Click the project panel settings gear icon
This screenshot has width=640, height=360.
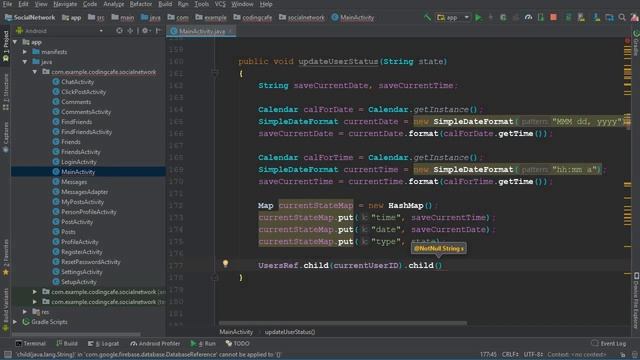(x=145, y=31)
